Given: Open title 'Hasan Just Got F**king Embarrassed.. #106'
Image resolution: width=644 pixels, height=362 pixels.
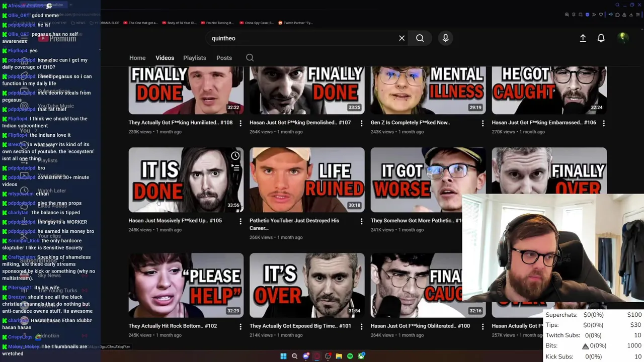Looking at the screenshot, I should point(543,123).
